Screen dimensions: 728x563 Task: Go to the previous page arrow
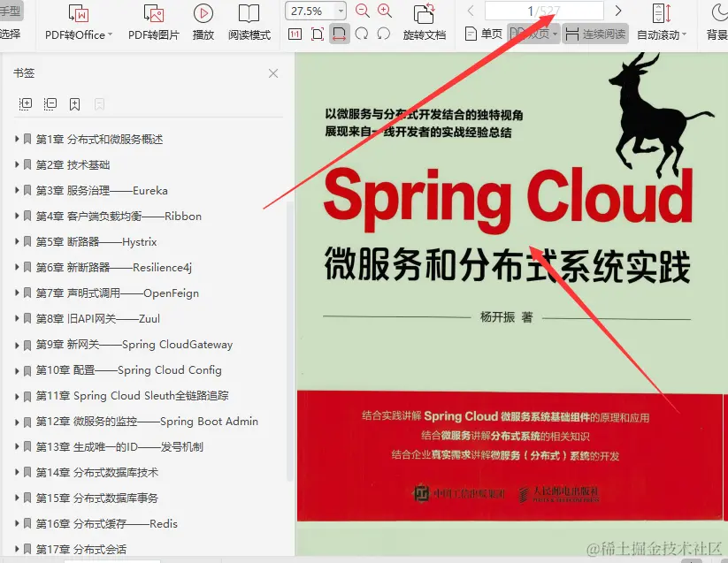coord(471,11)
